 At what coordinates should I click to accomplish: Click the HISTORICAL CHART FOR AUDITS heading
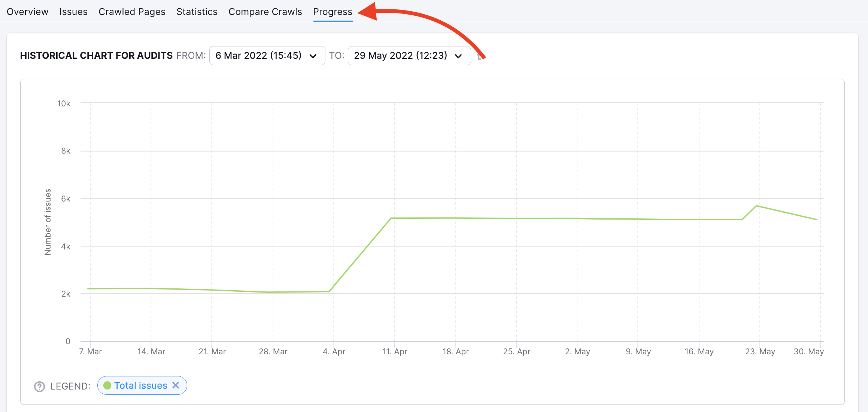[x=97, y=55]
